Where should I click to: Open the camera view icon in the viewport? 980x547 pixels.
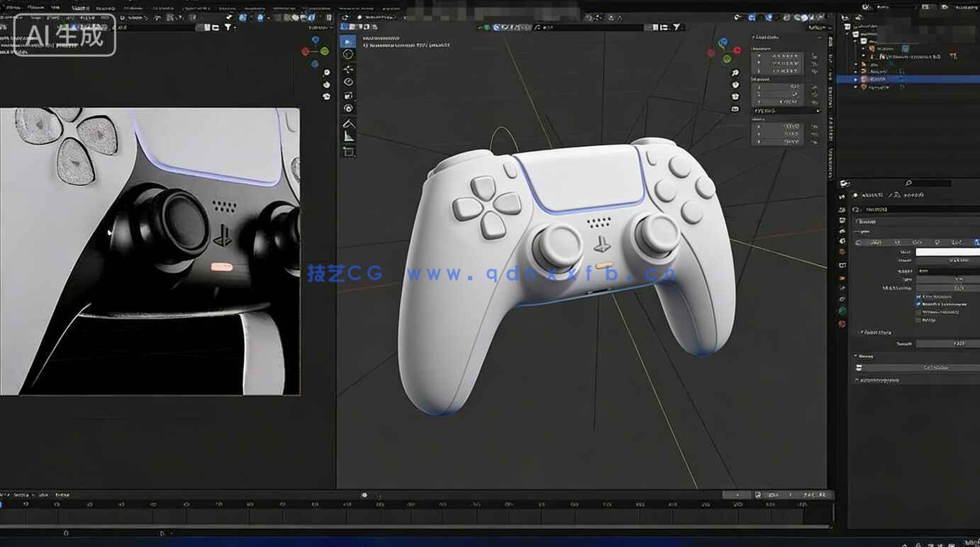point(735,96)
